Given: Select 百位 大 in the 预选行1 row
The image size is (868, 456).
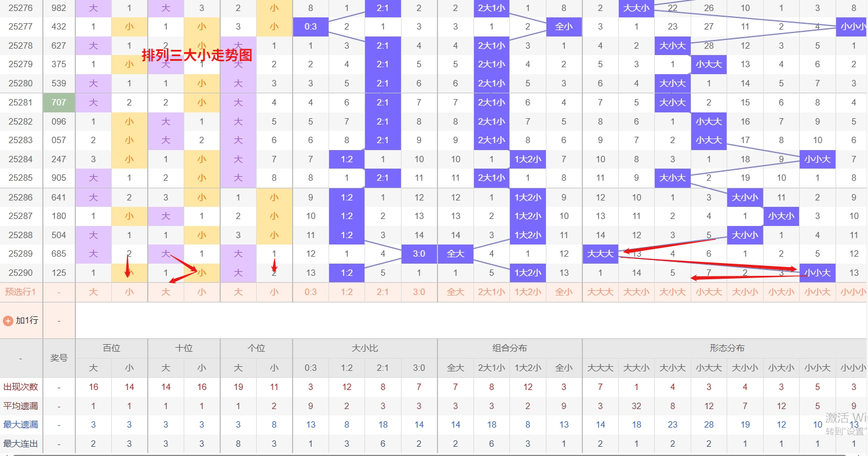Looking at the screenshot, I should (93, 292).
